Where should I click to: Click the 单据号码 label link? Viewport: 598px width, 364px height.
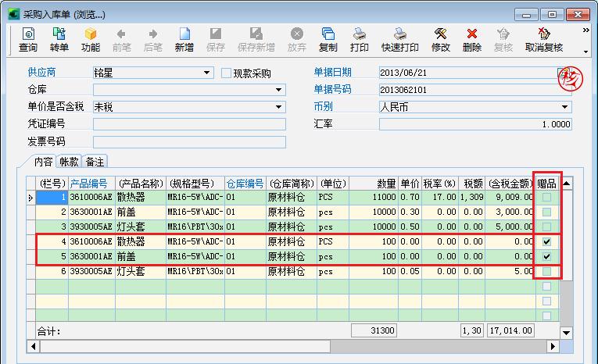point(332,89)
